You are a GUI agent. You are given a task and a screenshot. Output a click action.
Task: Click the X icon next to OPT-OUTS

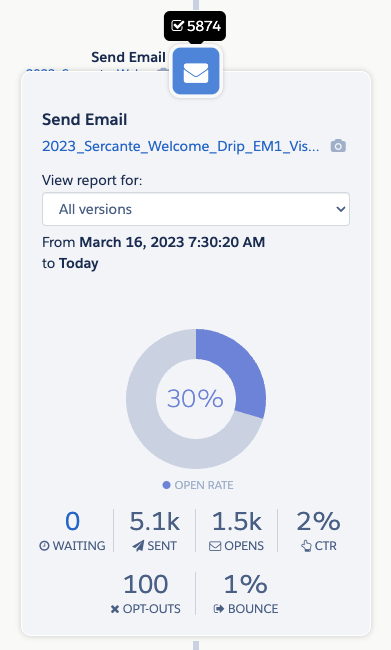tap(115, 609)
